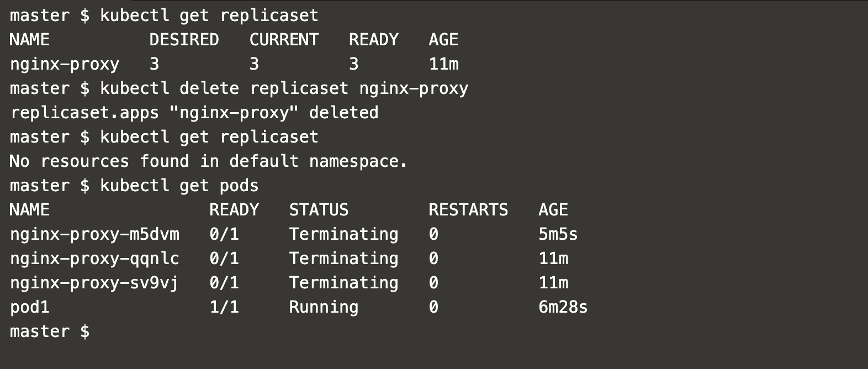Click the pod1 name in pod list

[x=30, y=307]
